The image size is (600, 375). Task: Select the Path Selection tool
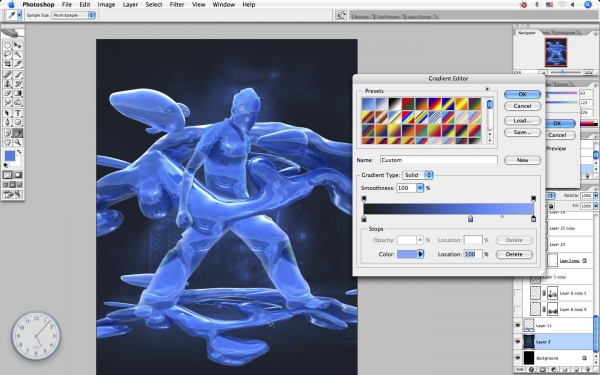point(7,113)
